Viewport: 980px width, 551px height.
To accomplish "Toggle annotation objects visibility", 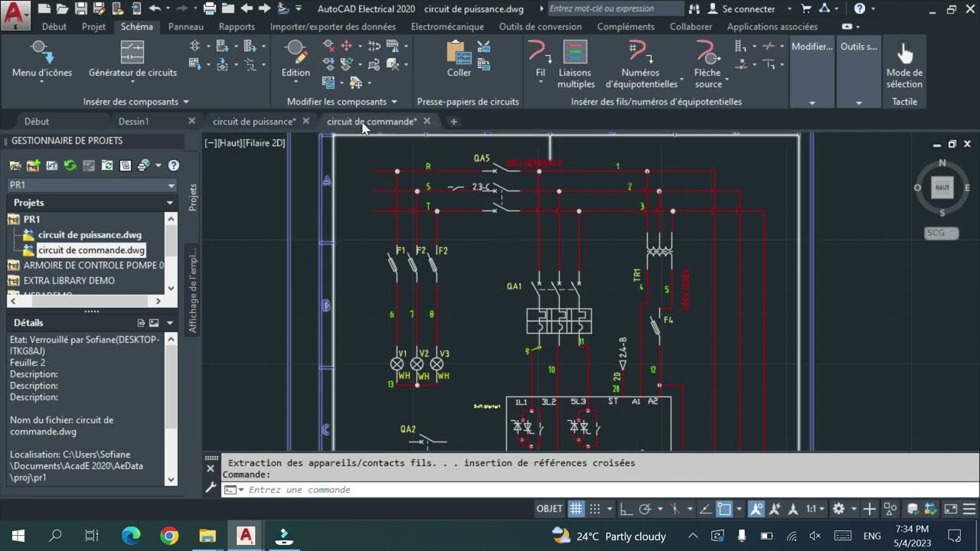I will 756,509.
